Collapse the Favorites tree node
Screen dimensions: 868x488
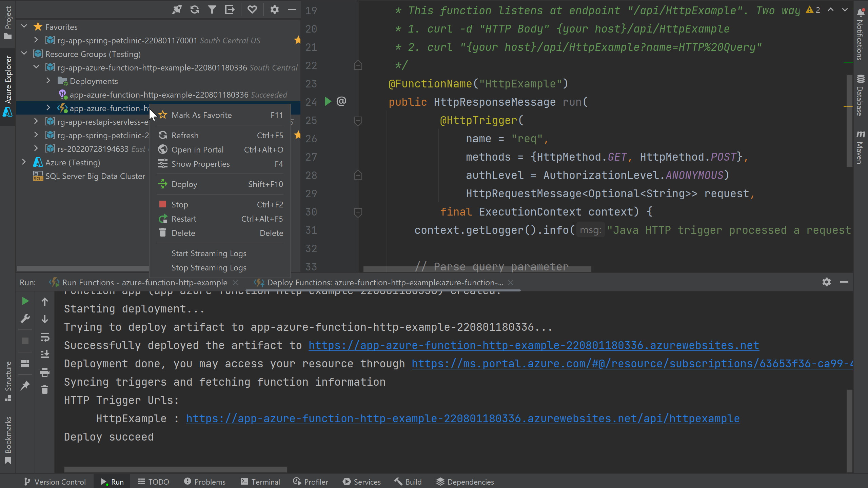[24, 26]
